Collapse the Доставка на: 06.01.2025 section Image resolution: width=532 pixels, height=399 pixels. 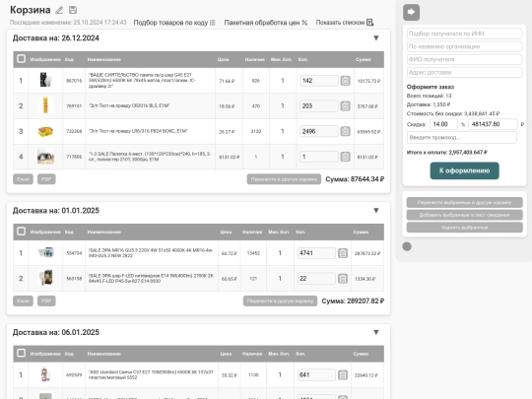click(376, 332)
